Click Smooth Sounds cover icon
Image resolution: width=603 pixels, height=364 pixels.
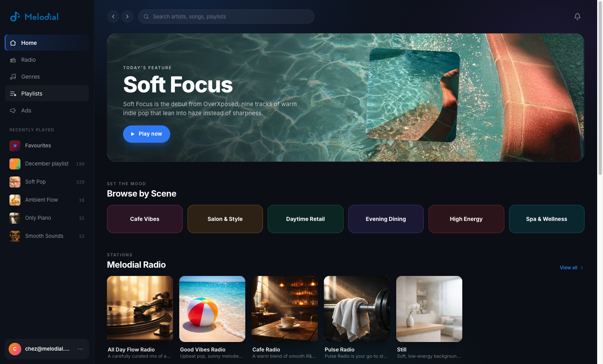[x=15, y=236]
